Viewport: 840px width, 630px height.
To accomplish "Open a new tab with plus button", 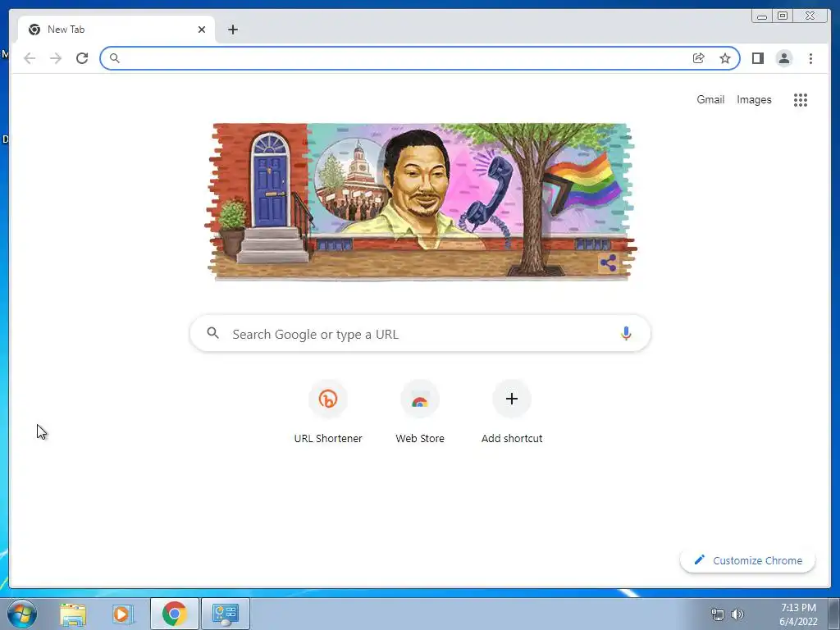I will click(x=232, y=30).
